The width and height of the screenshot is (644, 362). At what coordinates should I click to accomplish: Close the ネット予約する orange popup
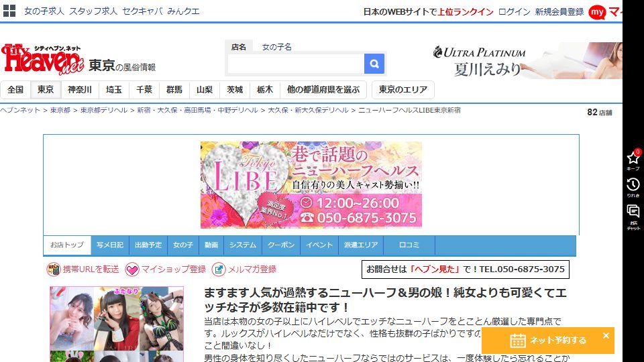(606, 335)
